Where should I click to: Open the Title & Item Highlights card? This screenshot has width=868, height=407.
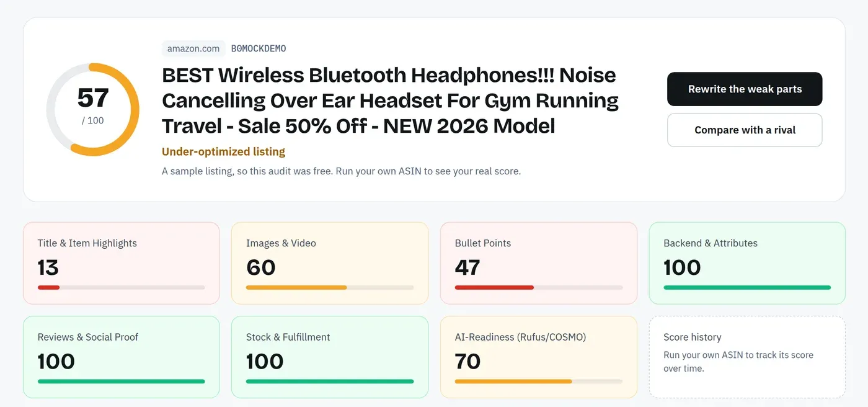(122, 263)
